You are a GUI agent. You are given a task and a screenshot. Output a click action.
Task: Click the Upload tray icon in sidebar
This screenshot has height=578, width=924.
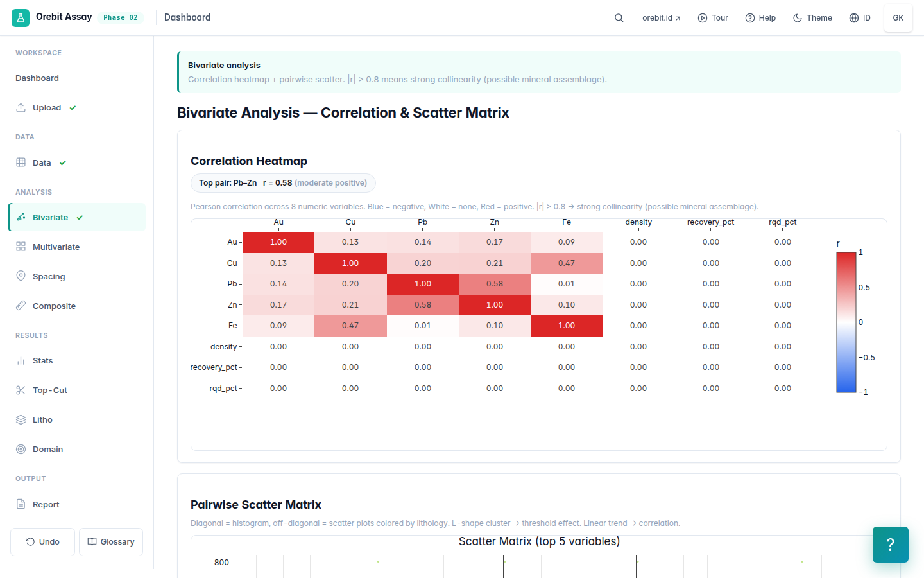[x=21, y=107]
